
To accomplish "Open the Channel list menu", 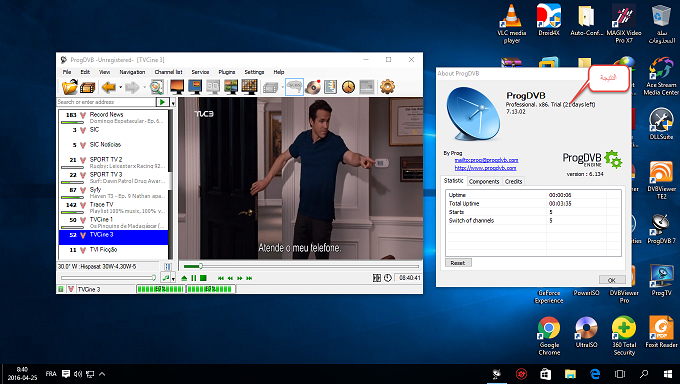I will [x=168, y=72].
